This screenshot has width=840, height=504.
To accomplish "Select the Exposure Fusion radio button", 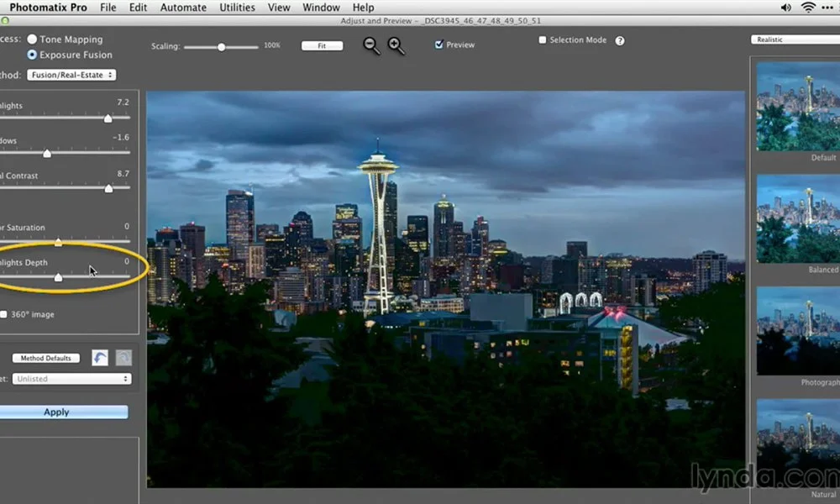I will pyautogui.click(x=32, y=55).
